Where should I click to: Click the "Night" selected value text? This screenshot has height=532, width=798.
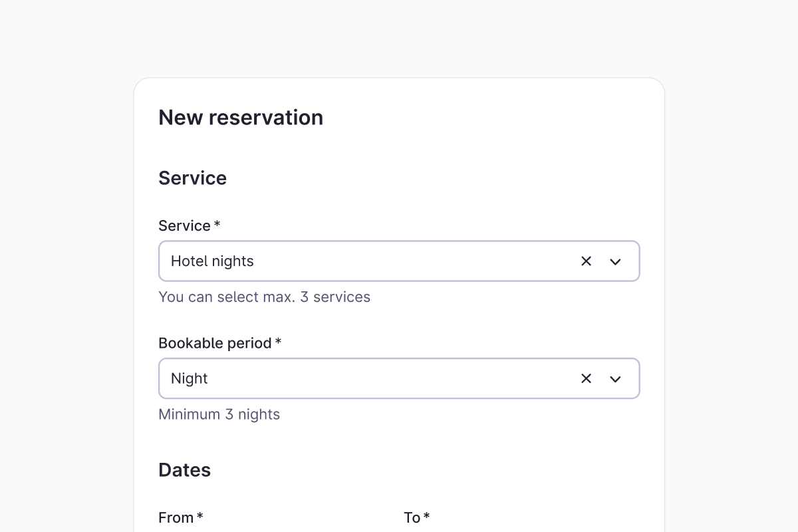point(190,378)
